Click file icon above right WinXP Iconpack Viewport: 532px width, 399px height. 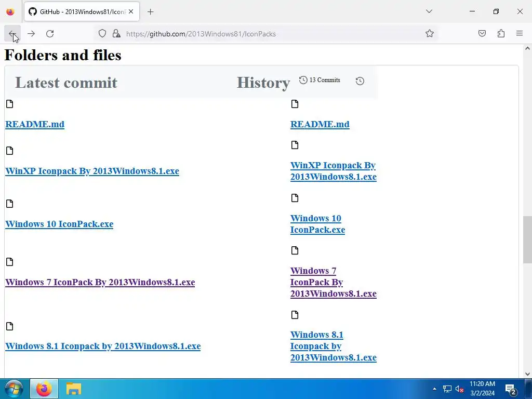point(295,145)
